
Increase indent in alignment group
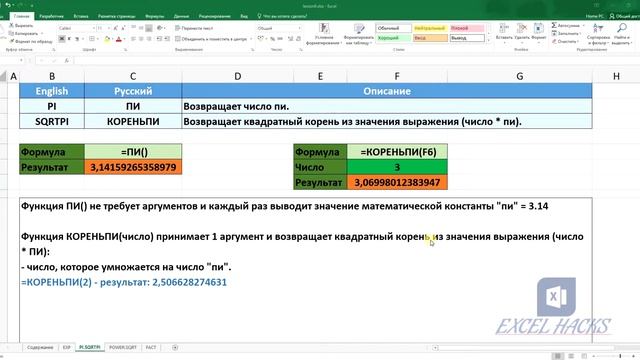[x=167, y=39]
